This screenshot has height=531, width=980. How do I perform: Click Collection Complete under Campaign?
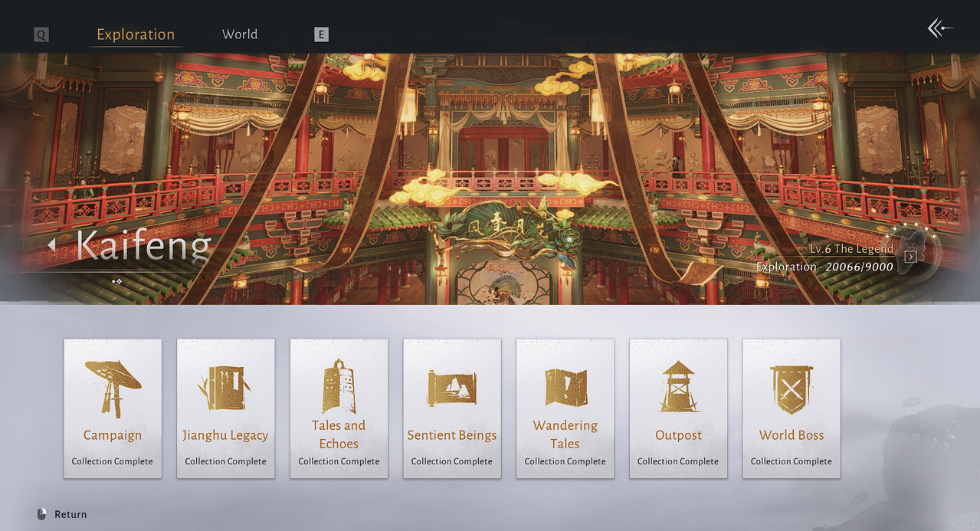click(x=113, y=461)
